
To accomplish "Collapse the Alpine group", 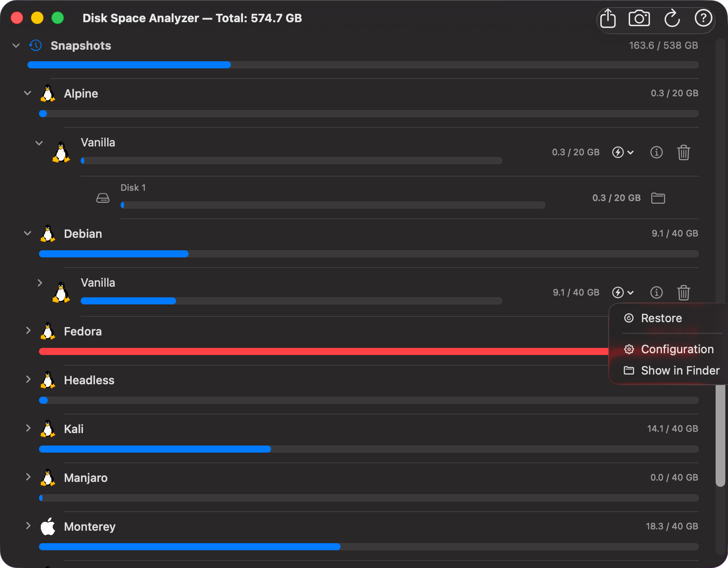I will pos(27,93).
